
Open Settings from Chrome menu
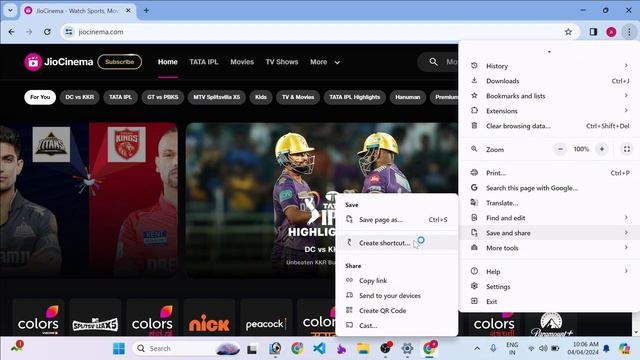click(x=549, y=287)
